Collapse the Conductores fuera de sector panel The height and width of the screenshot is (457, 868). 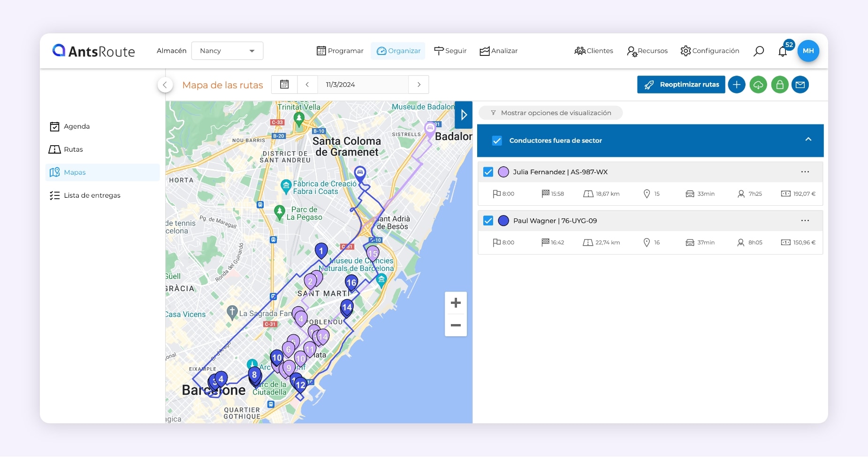[x=808, y=139]
